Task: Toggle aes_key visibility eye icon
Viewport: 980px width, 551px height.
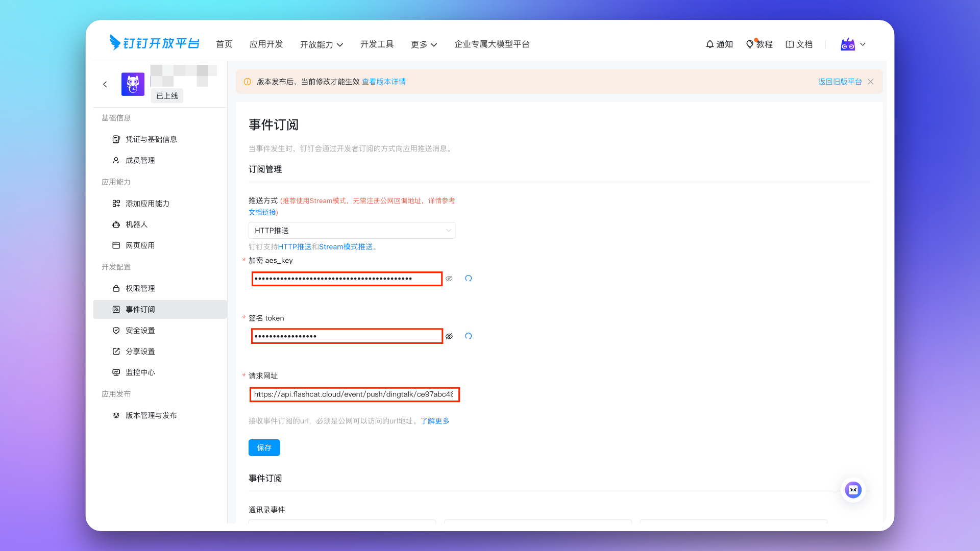Action: click(449, 279)
